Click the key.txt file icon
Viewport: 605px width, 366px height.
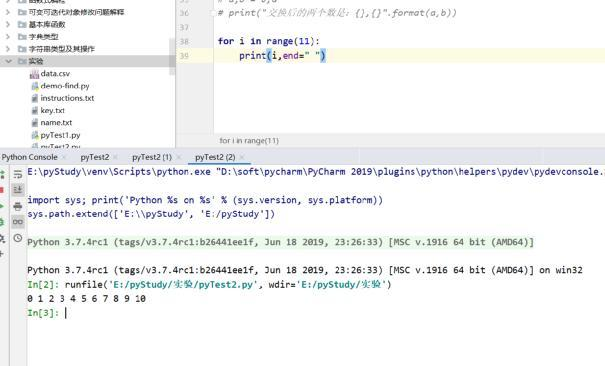pos(35,111)
